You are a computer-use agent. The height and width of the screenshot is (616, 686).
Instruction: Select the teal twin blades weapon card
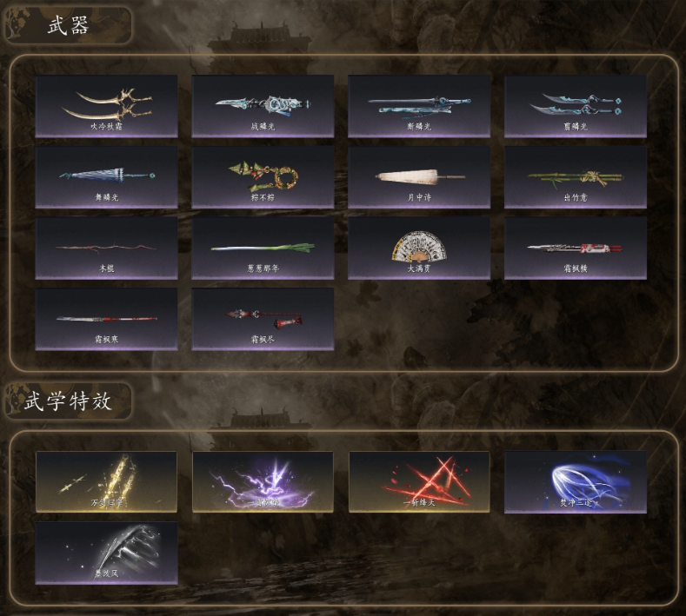pos(576,106)
